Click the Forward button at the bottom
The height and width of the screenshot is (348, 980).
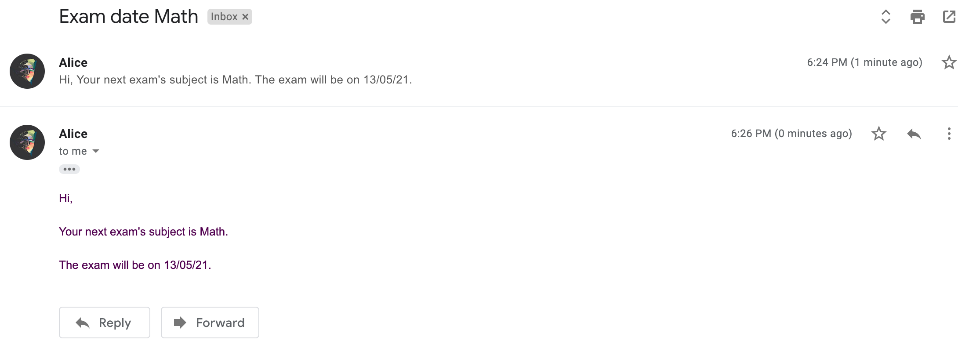pyautogui.click(x=210, y=323)
